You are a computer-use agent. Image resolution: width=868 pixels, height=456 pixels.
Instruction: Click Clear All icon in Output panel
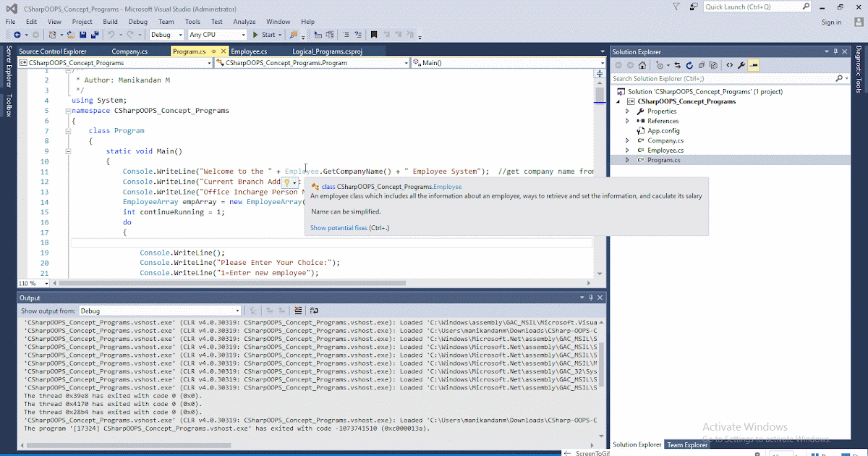coord(298,311)
